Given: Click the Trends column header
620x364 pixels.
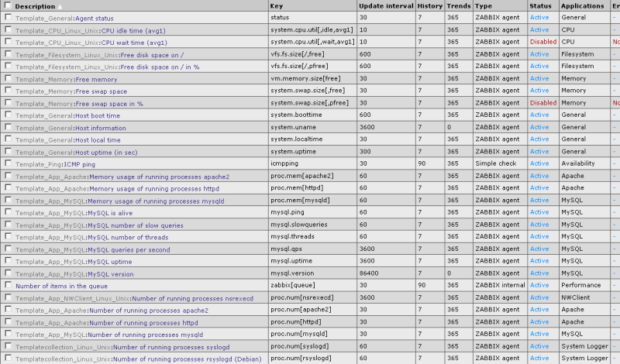Looking at the screenshot, I should (x=459, y=6).
